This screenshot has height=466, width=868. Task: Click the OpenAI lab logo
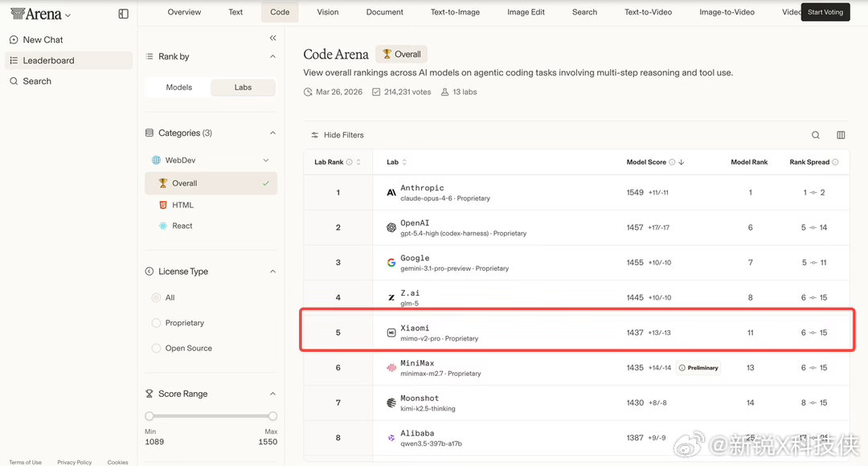click(x=391, y=227)
